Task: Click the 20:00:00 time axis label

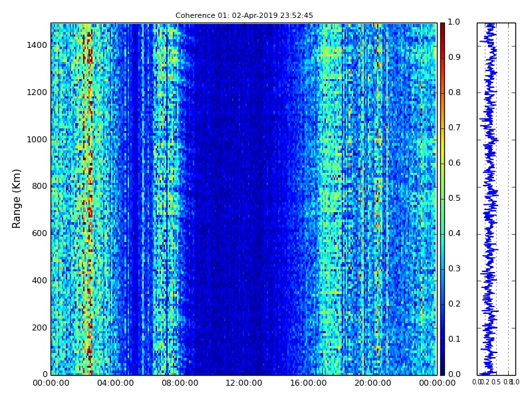Action: (x=373, y=383)
